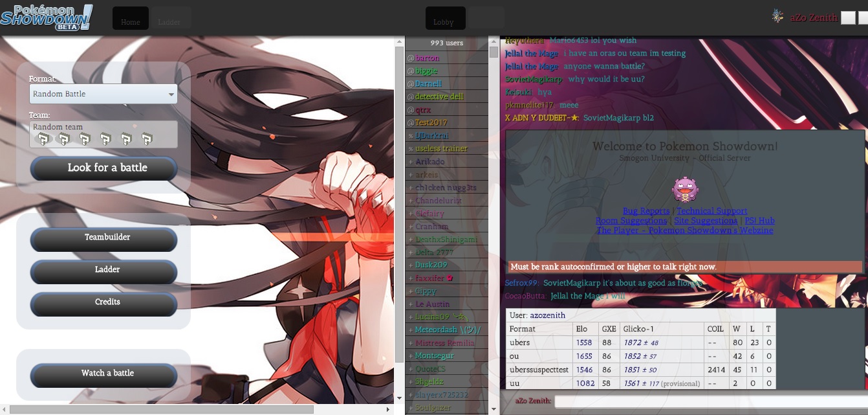This screenshot has width=868, height=415.
Task: Select user Delta 2777 in the list
Action: point(447,252)
